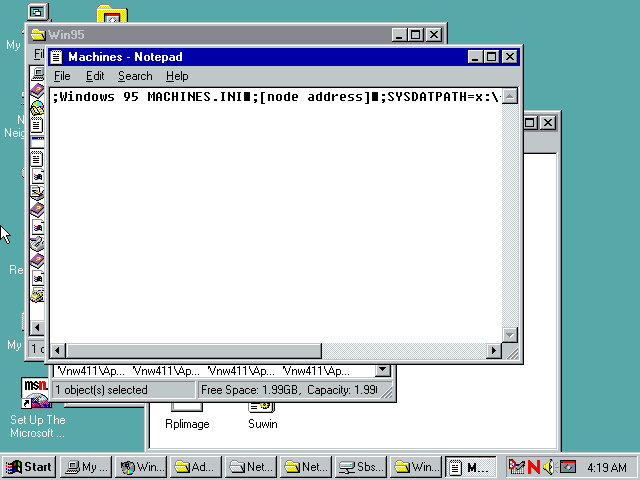Image resolution: width=640 pixels, height=480 pixels.
Task: Click the Rplimage file name label
Action: 187,424
